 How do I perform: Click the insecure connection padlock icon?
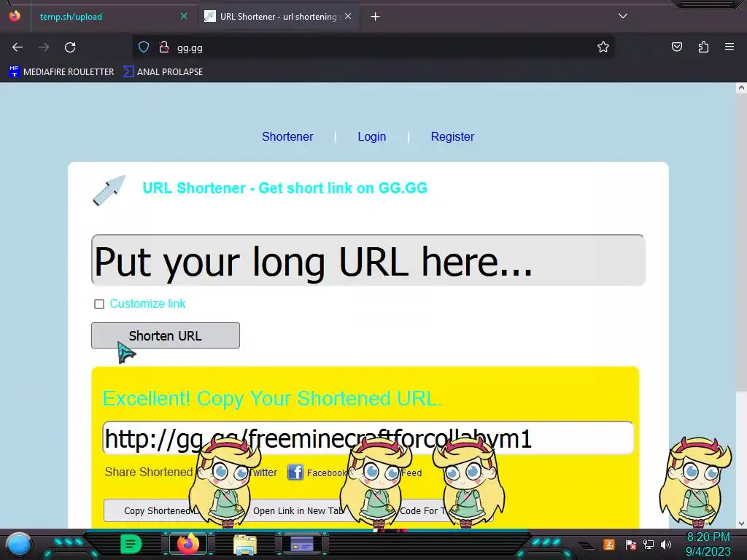click(164, 47)
